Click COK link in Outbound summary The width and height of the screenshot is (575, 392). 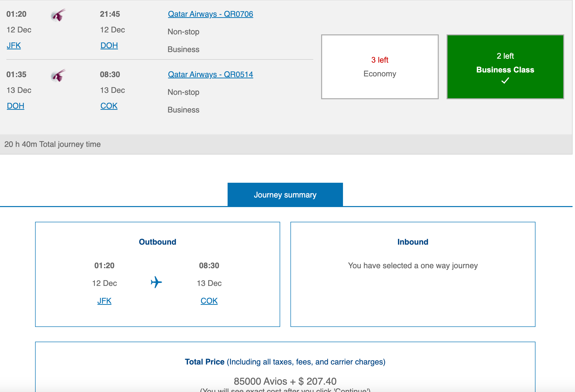click(x=209, y=301)
